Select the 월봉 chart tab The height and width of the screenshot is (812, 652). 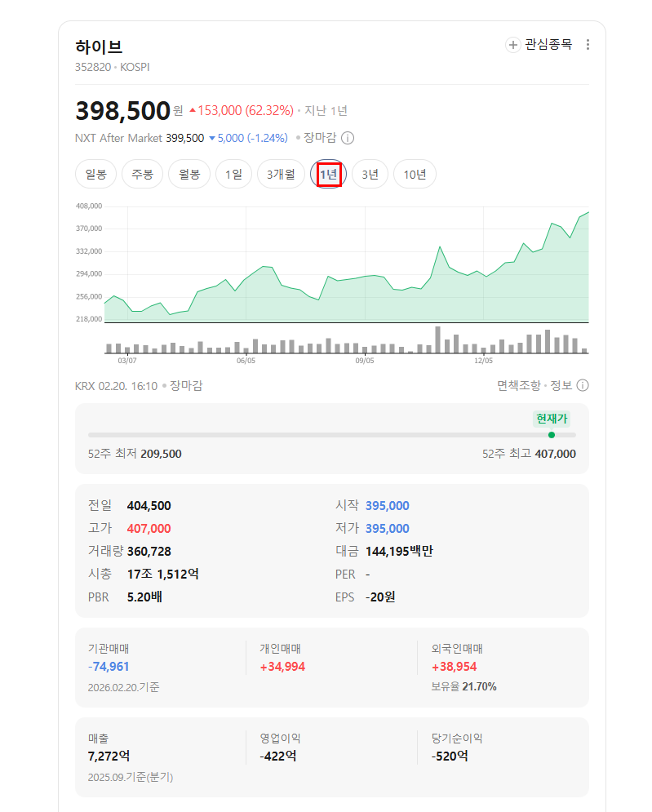tap(189, 174)
